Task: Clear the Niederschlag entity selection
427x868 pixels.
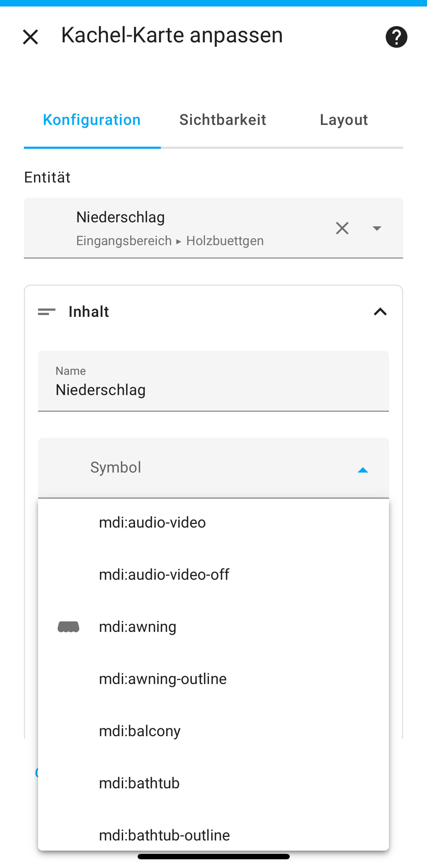Action: tap(342, 228)
